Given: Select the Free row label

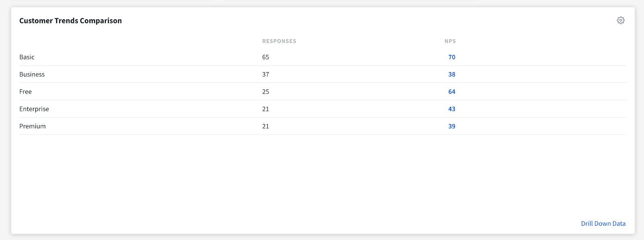Looking at the screenshot, I should click(25, 92).
